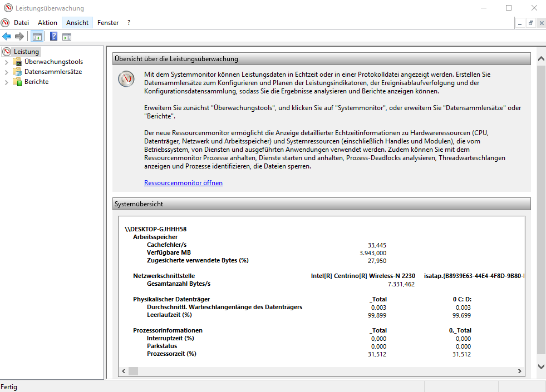Open the Datei menu
Image resolution: width=546 pixels, height=392 pixels.
point(21,23)
